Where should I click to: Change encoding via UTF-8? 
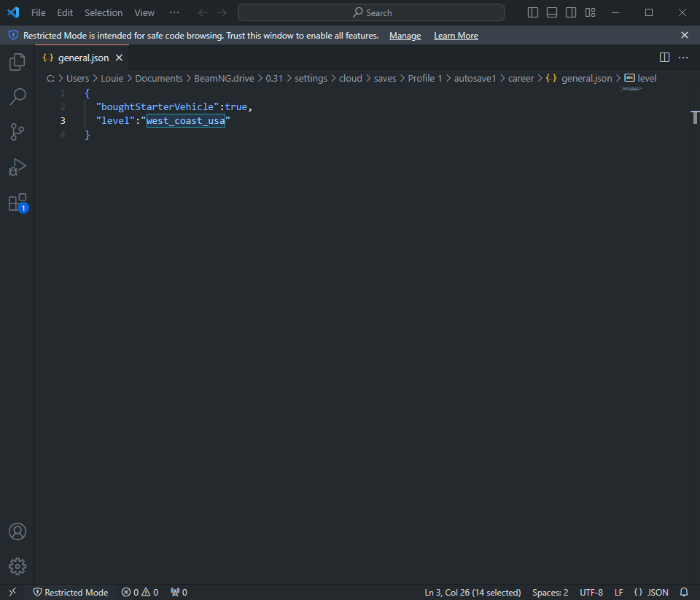click(591, 592)
